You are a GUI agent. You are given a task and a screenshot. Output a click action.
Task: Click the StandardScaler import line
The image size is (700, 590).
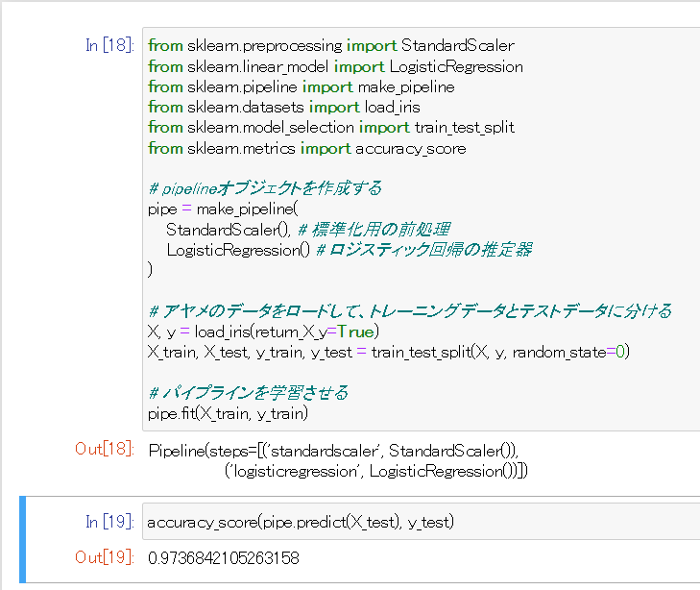[331, 45]
